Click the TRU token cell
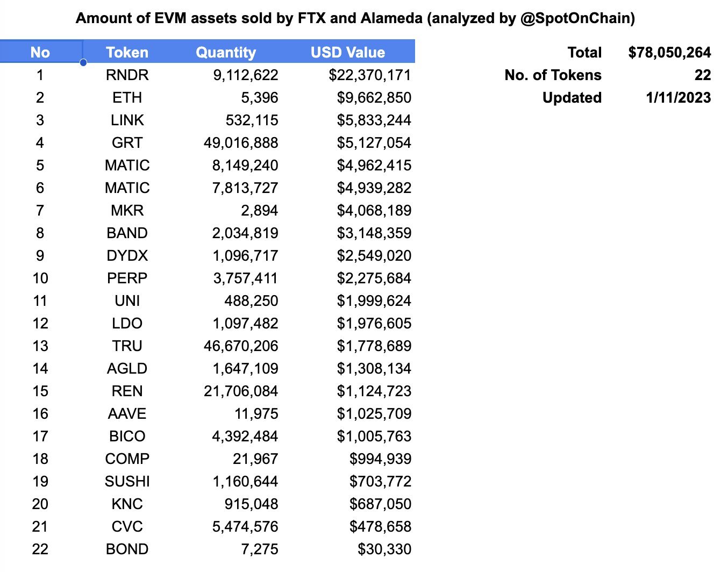Viewport: 728px width, 572px height. (x=127, y=346)
